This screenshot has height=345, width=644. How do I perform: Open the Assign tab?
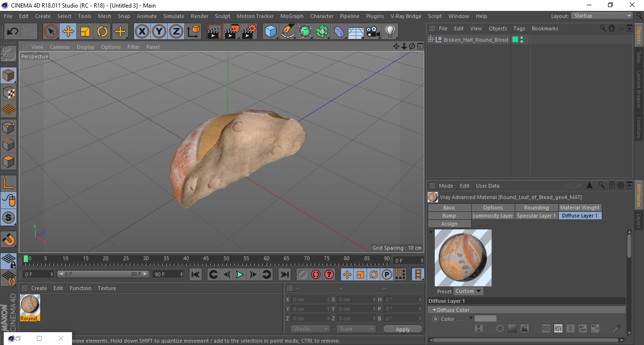coord(449,224)
